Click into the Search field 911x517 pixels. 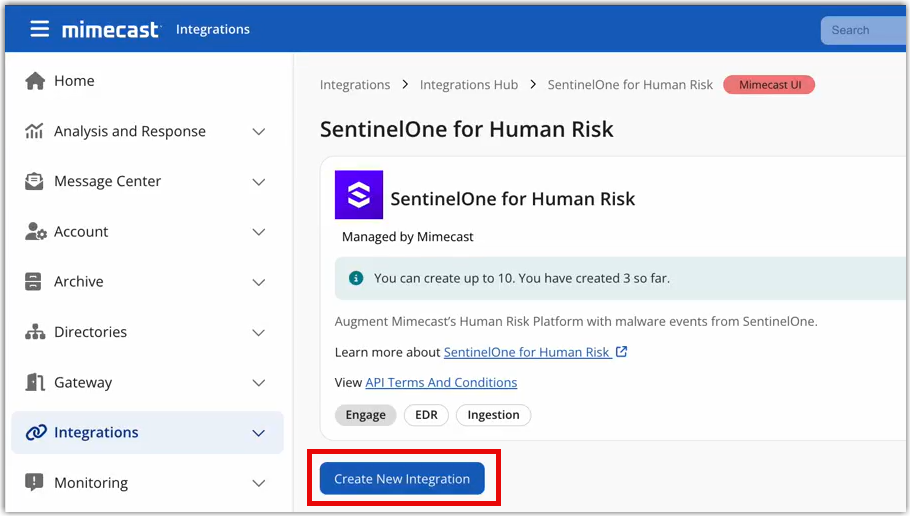[x=864, y=30]
